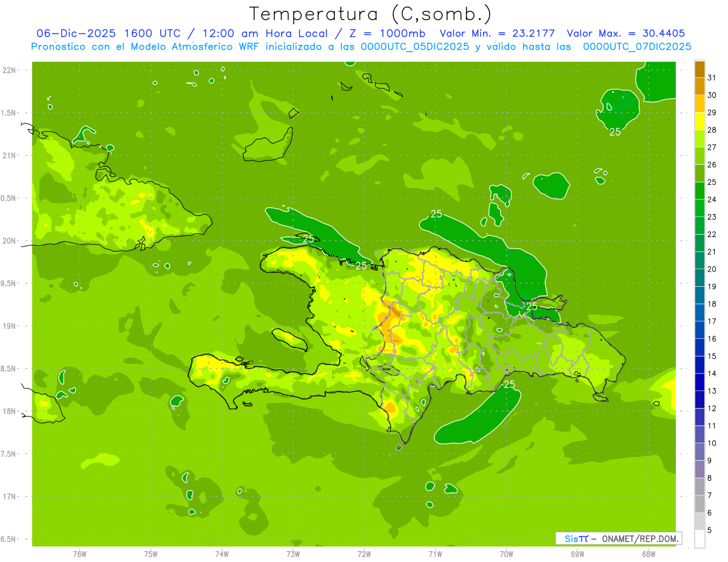Click the legend value 23
The height and width of the screenshot is (562, 728).
coord(712,217)
